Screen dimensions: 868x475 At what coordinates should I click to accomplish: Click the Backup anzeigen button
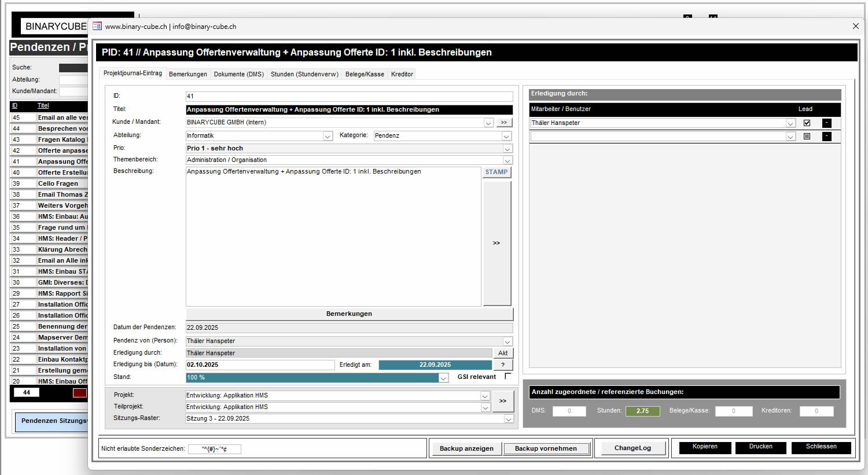(466, 448)
